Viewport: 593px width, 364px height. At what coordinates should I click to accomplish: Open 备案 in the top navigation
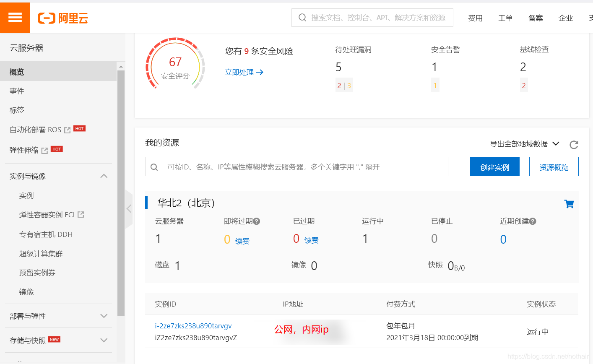click(536, 18)
